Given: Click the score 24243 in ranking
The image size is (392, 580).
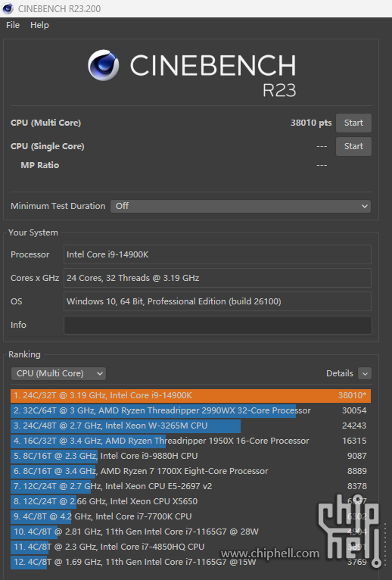Looking at the screenshot, I should (x=354, y=426).
